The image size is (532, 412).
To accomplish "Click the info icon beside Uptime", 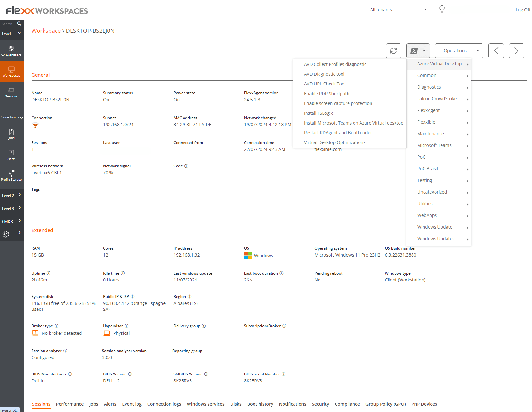I will pos(49,273).
